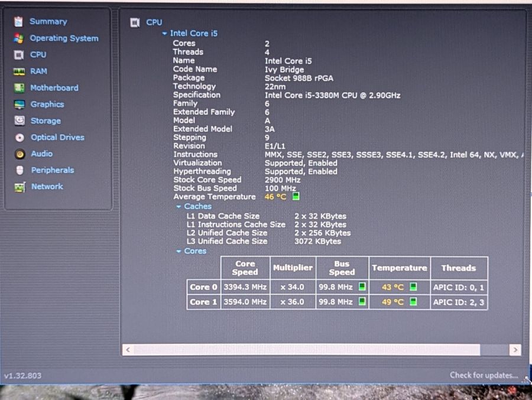Click the version text v1.32.803
The height and width of the screenshot is (400, 532).
pos(22,376)
